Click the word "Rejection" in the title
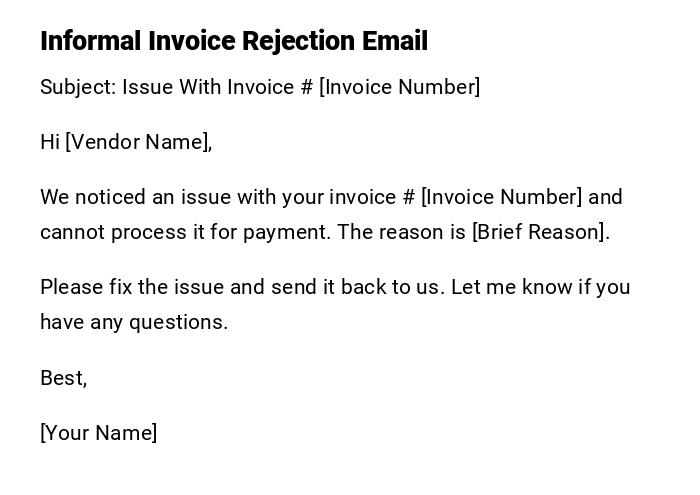The image size is (700, 495). [300, 41]
